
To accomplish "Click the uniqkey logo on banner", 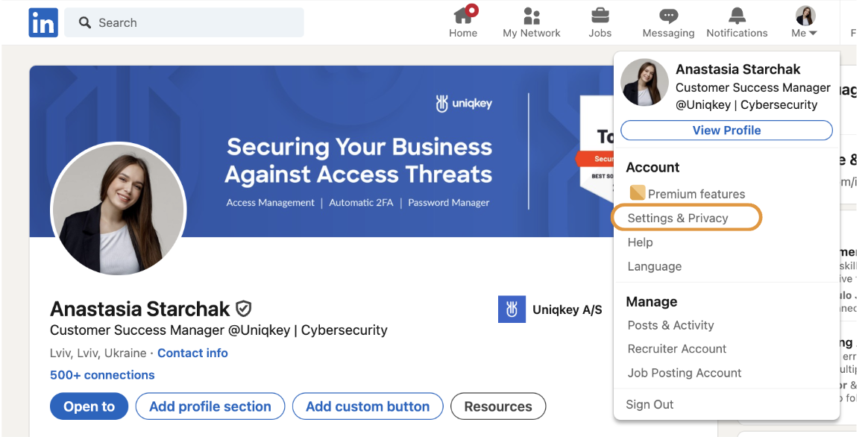I will click(x=464, y=103).
